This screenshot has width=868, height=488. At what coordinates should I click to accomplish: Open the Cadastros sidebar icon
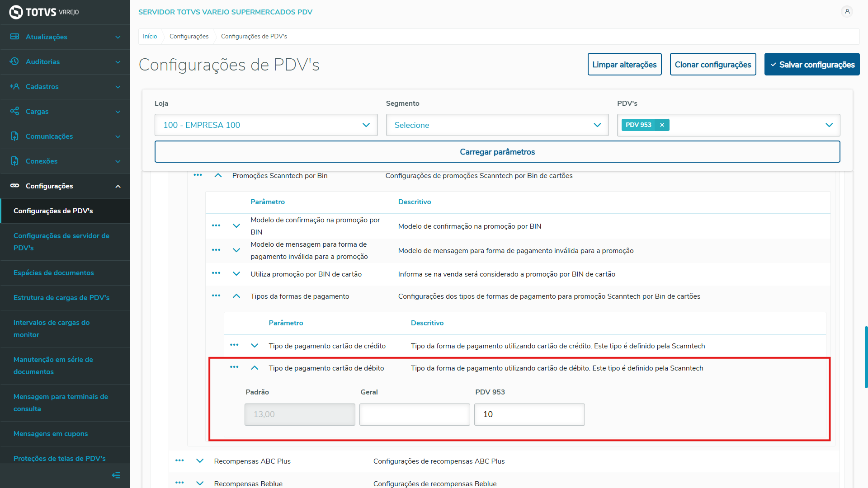14,86
